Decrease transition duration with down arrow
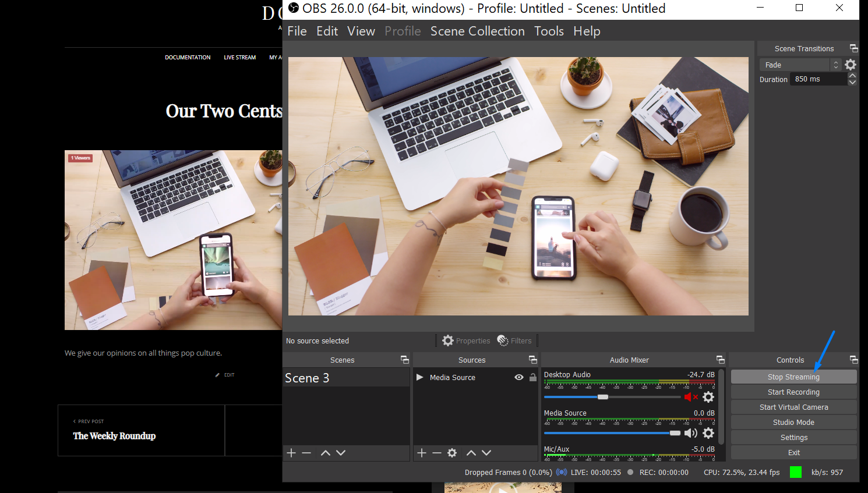 click(852, 82)
